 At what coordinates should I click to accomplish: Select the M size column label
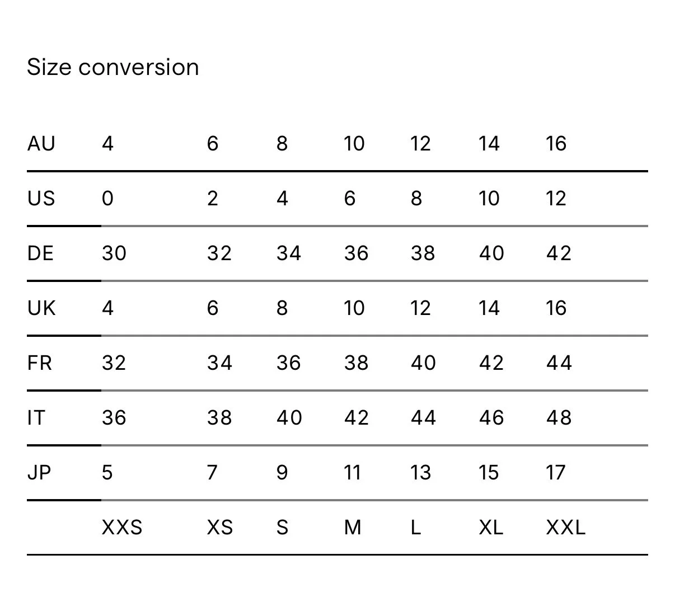[353, 528]
